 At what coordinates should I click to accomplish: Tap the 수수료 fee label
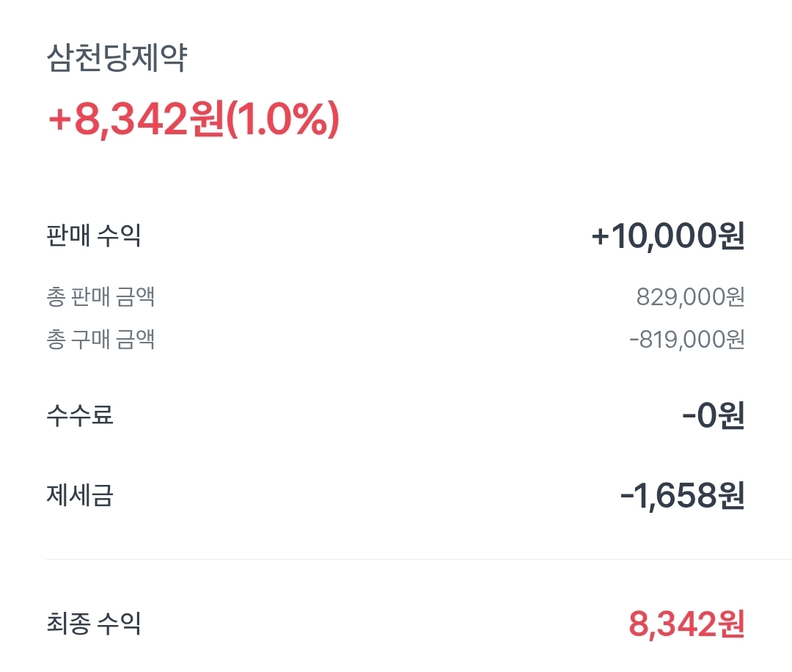point(80,415)
